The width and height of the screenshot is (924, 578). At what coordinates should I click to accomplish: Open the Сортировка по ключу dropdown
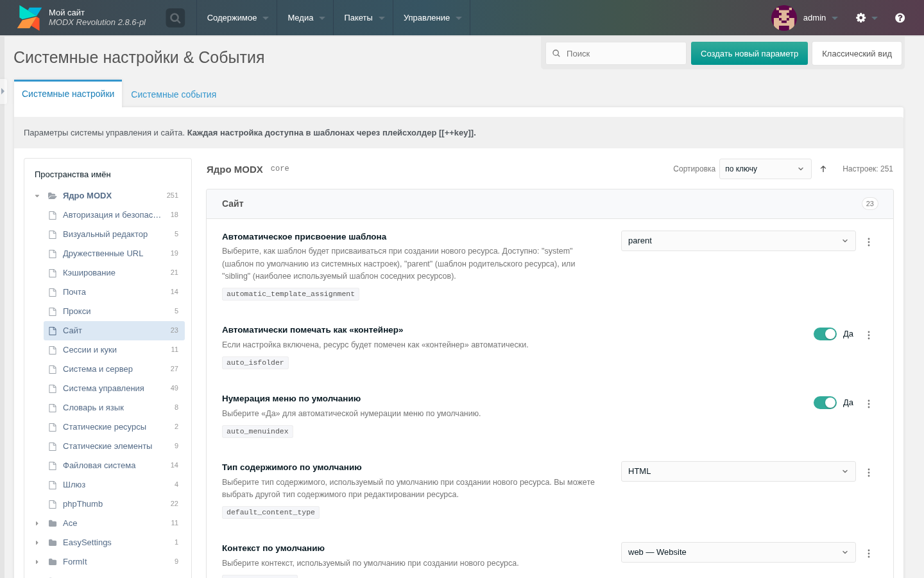point(766,169)
